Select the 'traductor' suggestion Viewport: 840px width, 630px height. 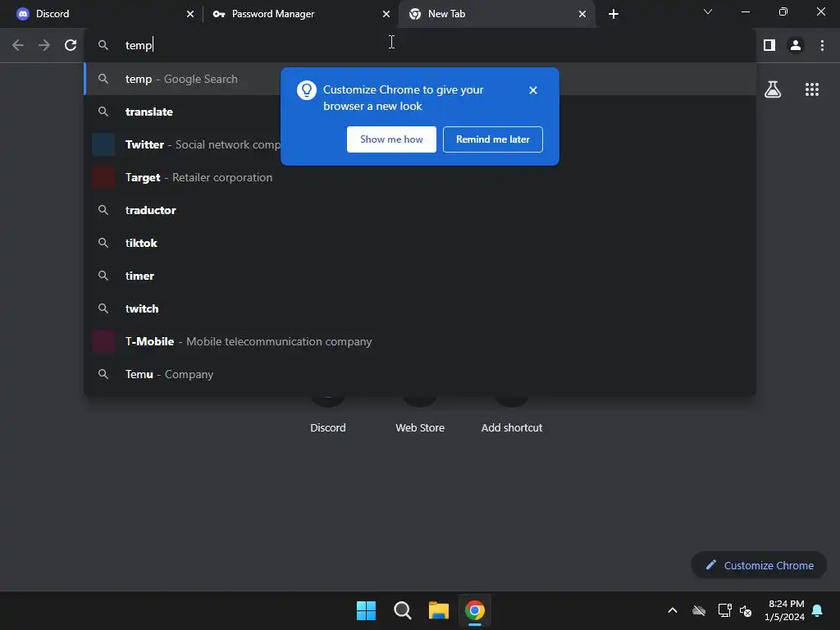click(420, 210)
